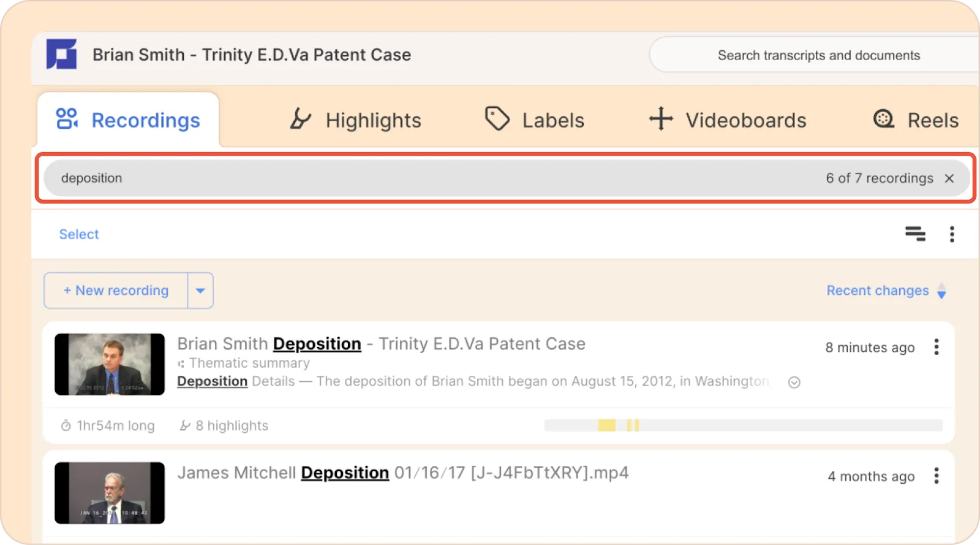Viewport: 980px width, 545px height.
Task: Click the + New recording button
Action: [x=116, y=291]
